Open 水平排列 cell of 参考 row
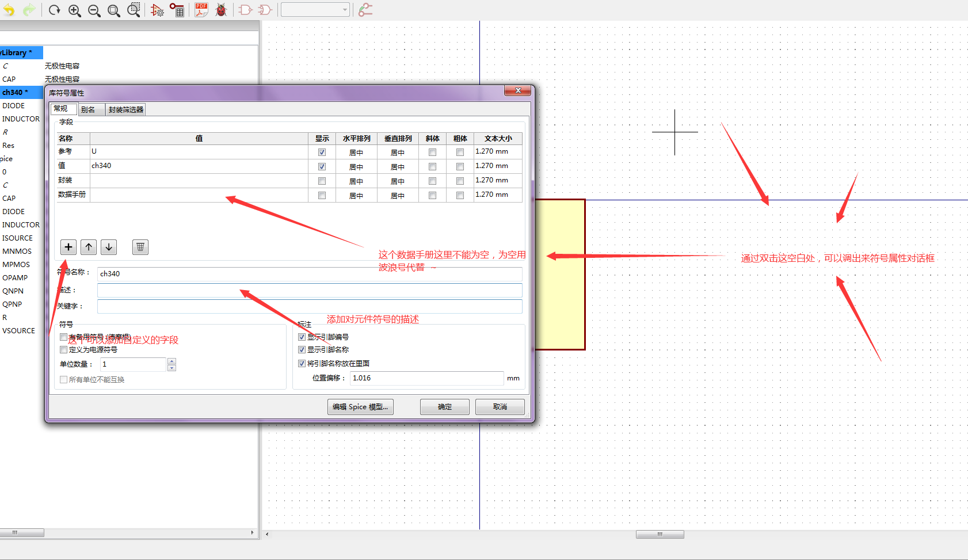Screen dimensions: 968x560 pyautogui.click(x=356, y=153)
